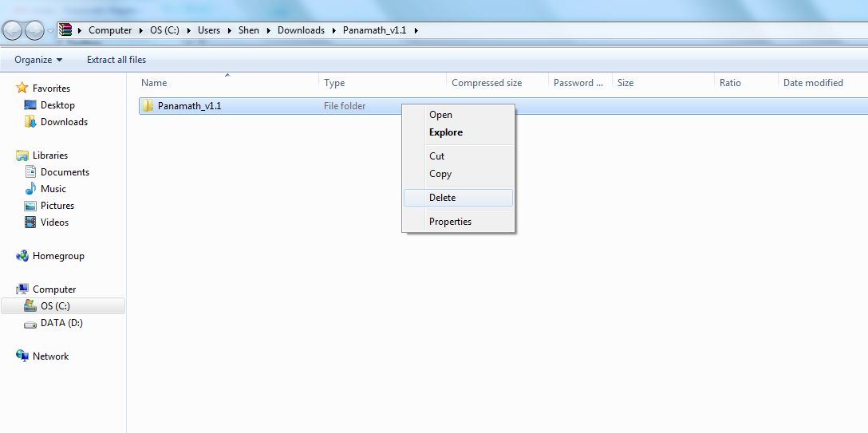
Task: Choose Open from the context menu
Action: click(x=459, y=115)
